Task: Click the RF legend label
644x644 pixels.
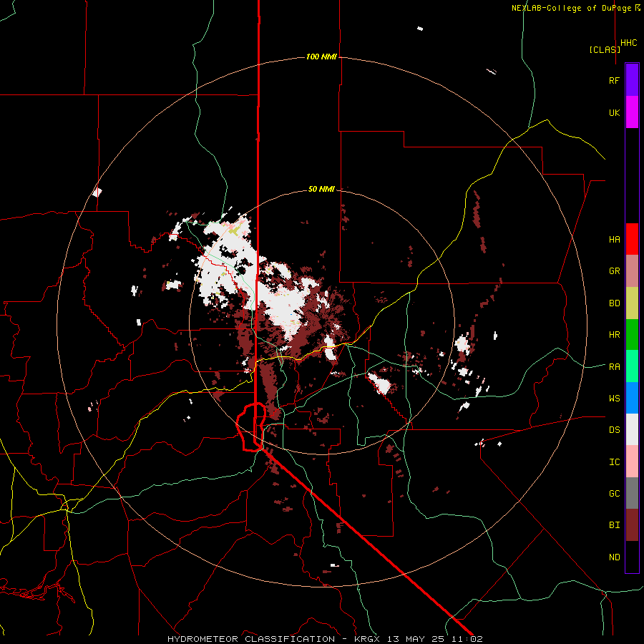Action: pyautogui.click(x=614, y=80)
